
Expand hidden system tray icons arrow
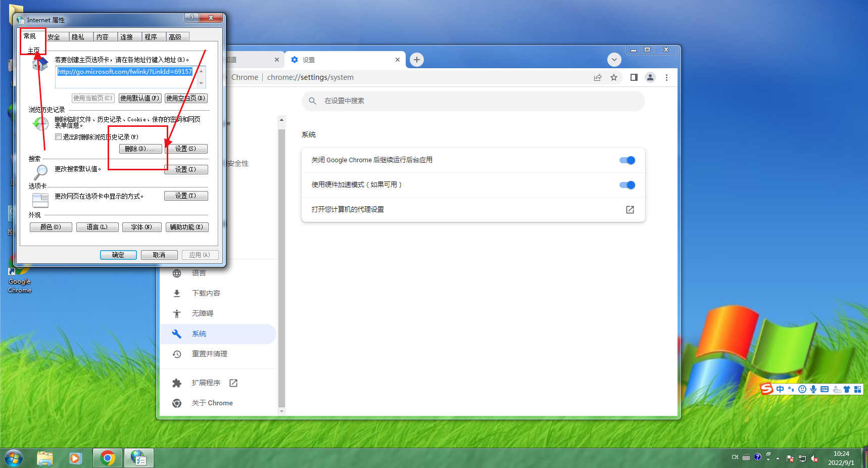coord(778,458)
